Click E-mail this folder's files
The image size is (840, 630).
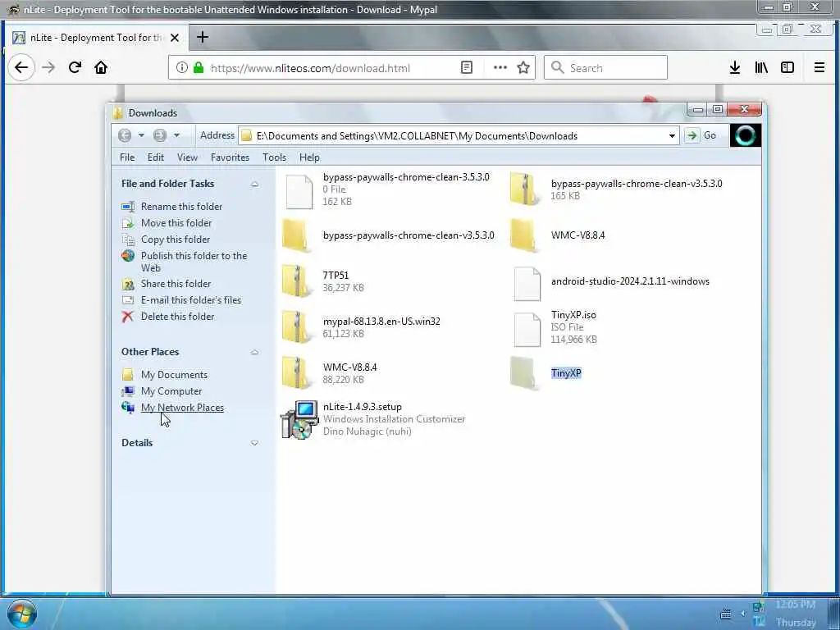(x=190, y=300)
